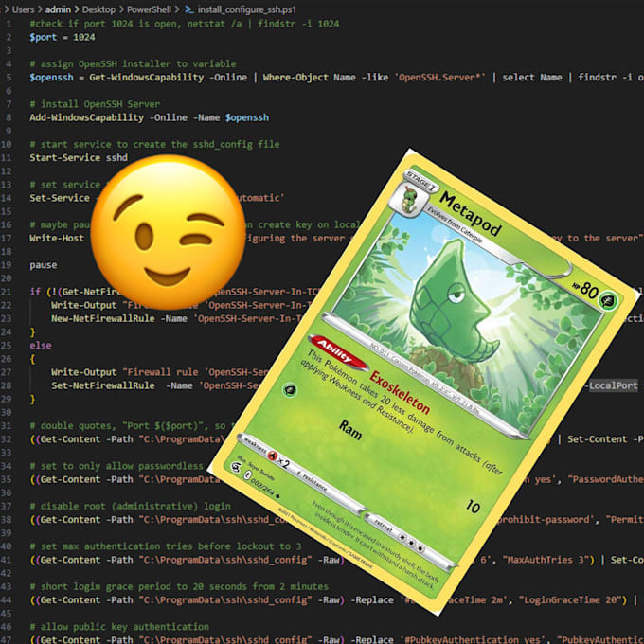
Task: Click the comment '# assign OpenSSH installer to variable'
Action: coord(133,64)
